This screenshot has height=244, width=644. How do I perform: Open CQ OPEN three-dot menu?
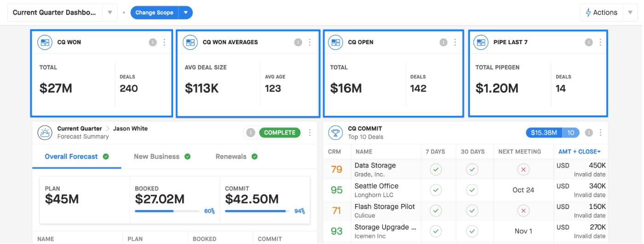pyautogui.click(x=455, y=42)
